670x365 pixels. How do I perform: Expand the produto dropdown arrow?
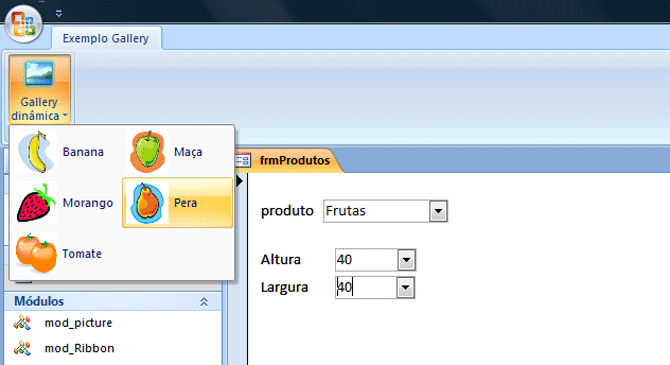point(438,211)
